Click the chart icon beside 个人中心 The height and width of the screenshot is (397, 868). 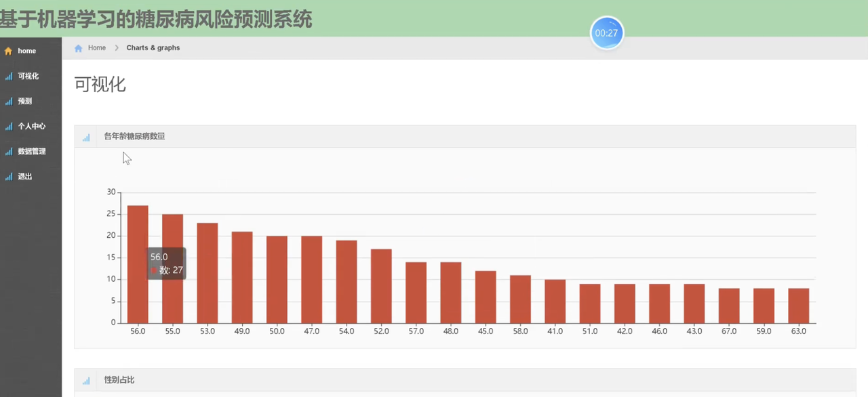point(9,127)
